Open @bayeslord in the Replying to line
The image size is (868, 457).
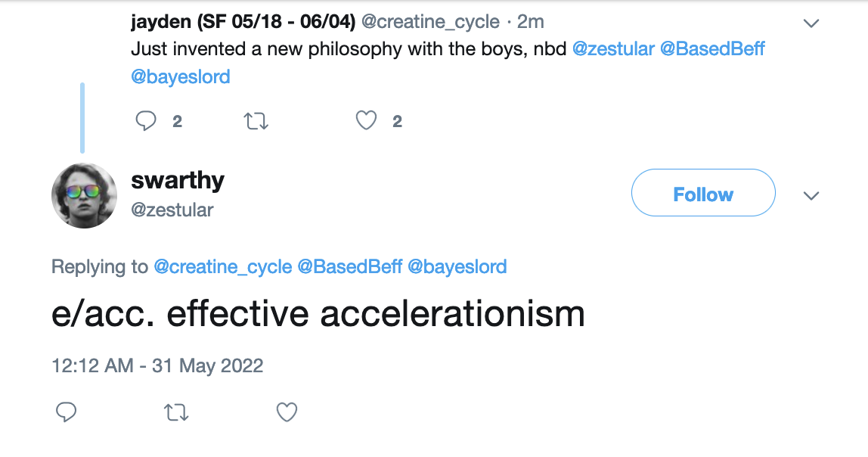click(457, 267)
